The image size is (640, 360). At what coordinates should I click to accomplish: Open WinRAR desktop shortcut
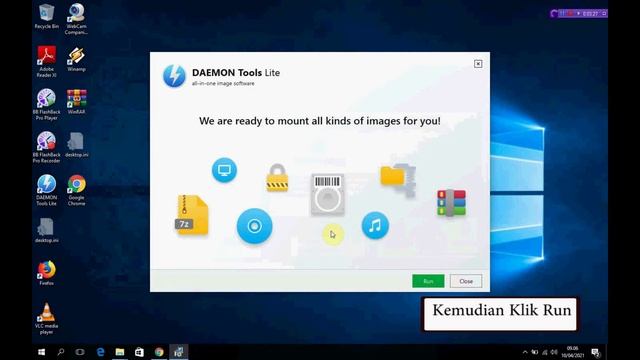tap(76, 102)
